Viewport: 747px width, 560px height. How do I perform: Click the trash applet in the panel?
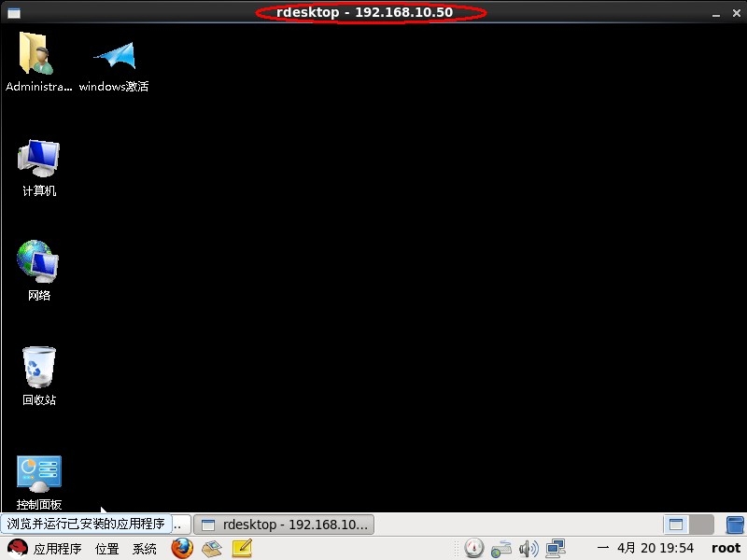[735, 525]
